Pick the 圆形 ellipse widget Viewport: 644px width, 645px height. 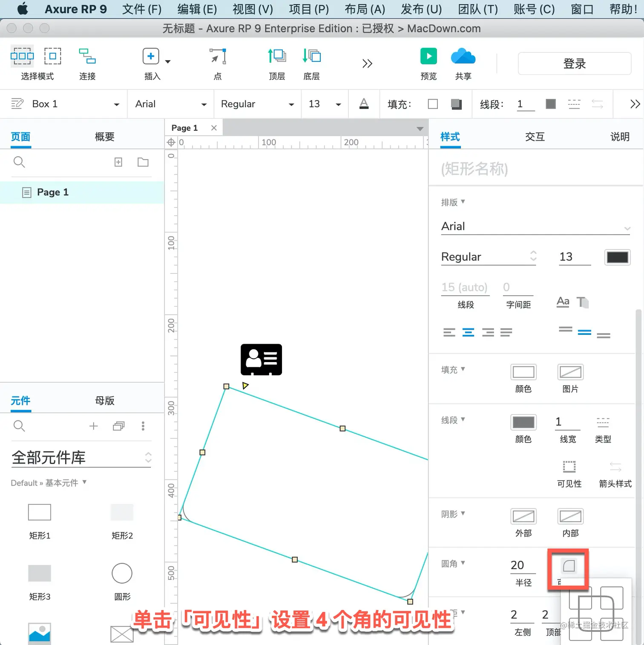122,573
